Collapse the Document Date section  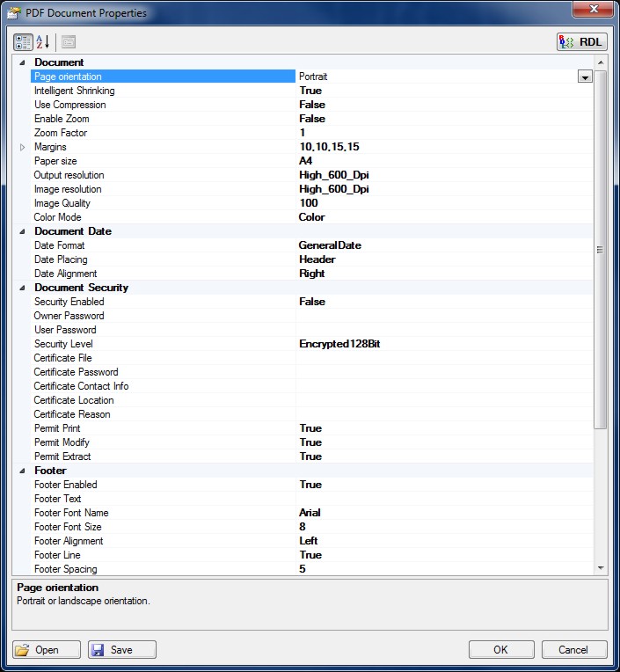(x=23, y=231)
